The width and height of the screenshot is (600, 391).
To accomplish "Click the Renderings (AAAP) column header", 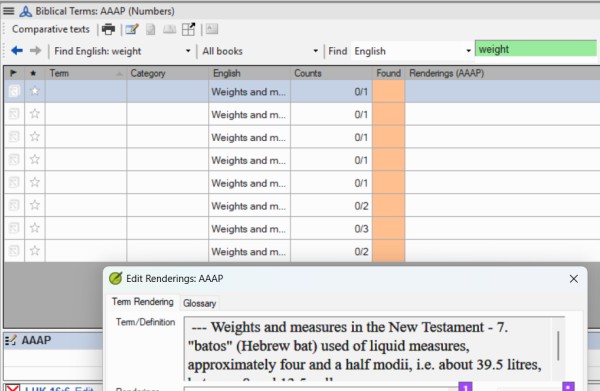I will click(502, 73).
